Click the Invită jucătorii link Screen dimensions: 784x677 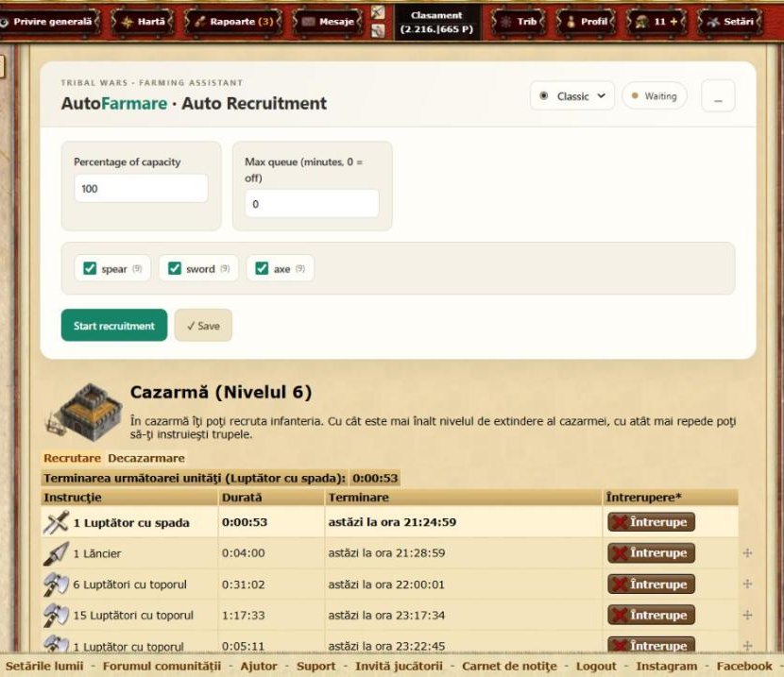pos(399,666)
